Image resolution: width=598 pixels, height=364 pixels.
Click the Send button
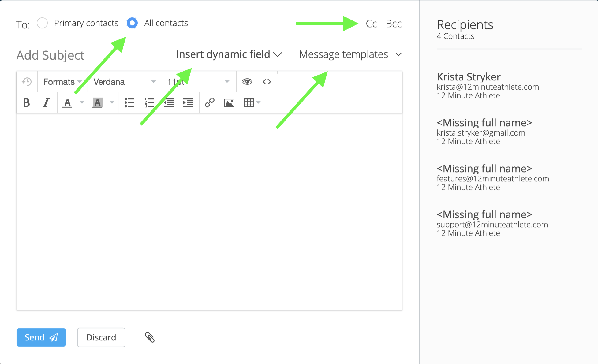pyautogui.click(x=41, y=337)
